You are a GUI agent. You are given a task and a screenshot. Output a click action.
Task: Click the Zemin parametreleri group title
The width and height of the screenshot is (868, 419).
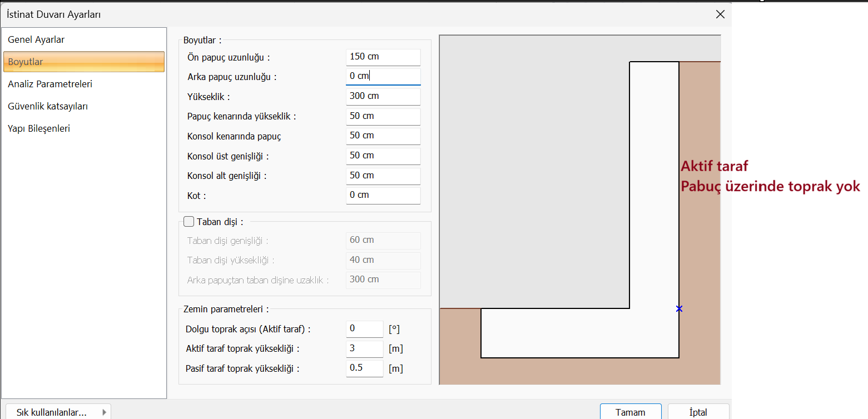coord(226,308)
